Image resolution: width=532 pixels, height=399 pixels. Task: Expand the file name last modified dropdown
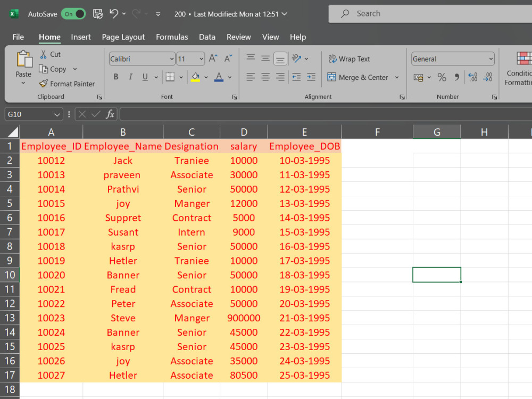pyautogui.click(x=284, y=14)
